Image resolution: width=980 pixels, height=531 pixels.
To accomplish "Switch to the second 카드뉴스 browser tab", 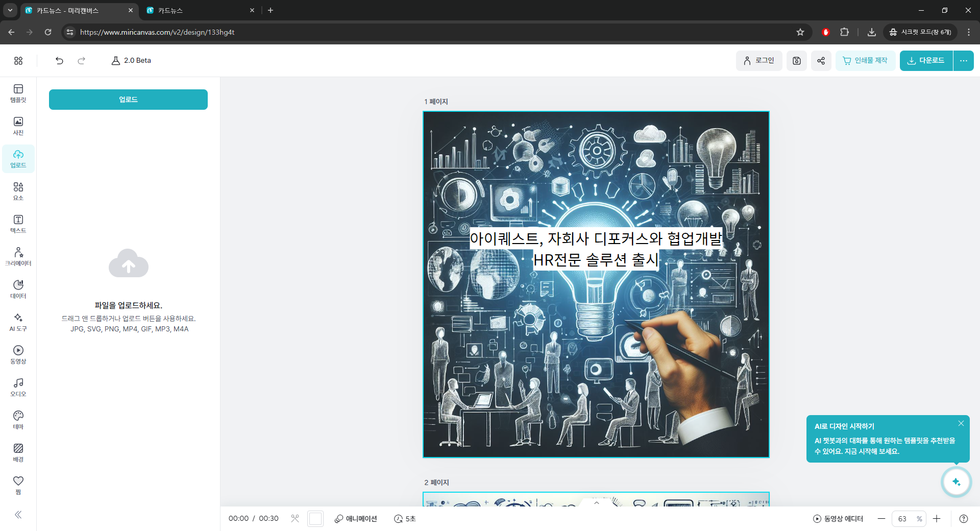I will [199, 10].
